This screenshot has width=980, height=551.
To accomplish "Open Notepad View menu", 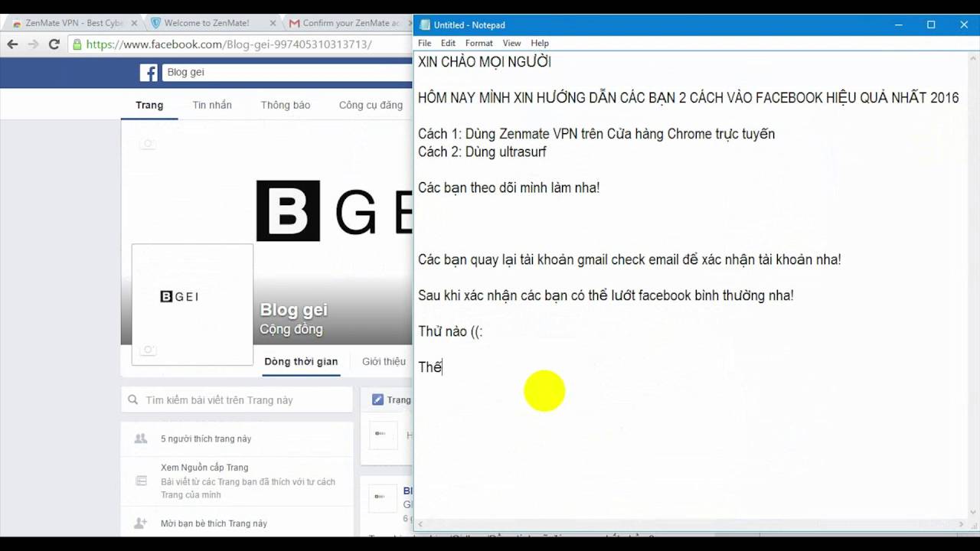I will tap(511, 43).
